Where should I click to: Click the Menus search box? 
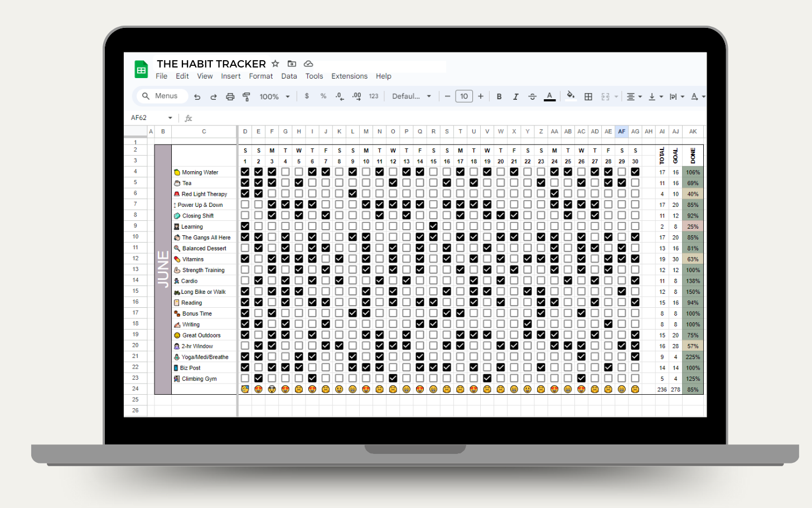click(x=162, y=96)
